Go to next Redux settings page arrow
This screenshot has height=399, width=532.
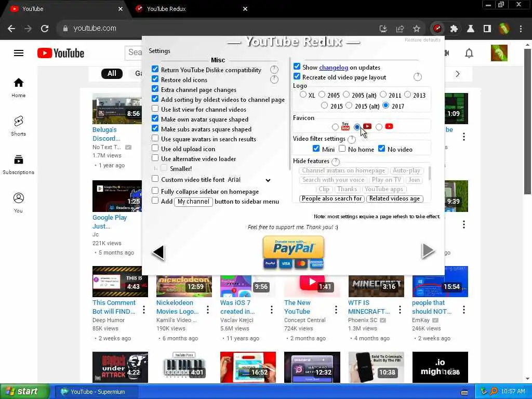(428, 251)
